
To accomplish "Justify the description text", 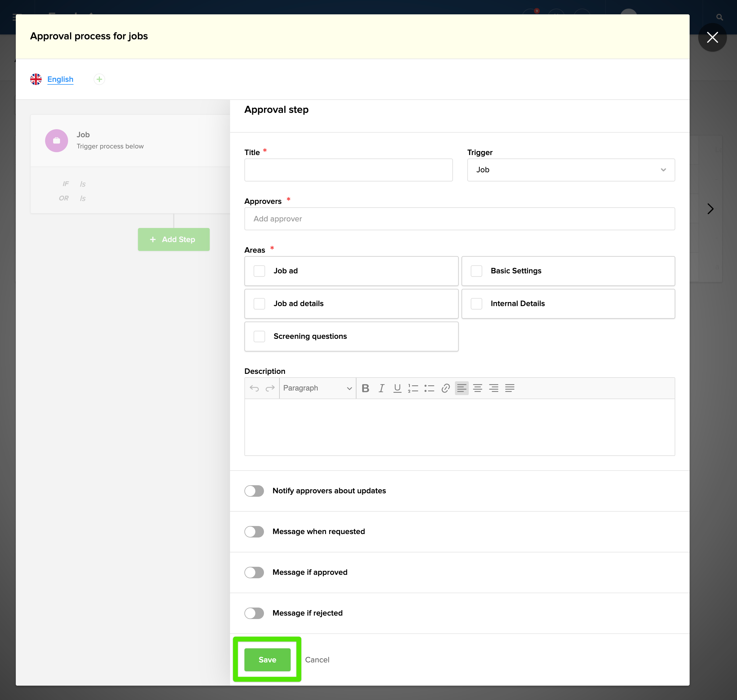I will (509, 388).
